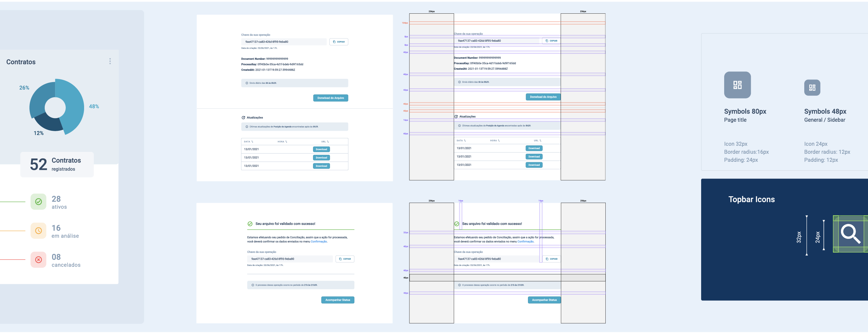Click Download do Arquivo in the clean mockup
The height and width of the screenshot is (334, 868).
tap(331, 98)
